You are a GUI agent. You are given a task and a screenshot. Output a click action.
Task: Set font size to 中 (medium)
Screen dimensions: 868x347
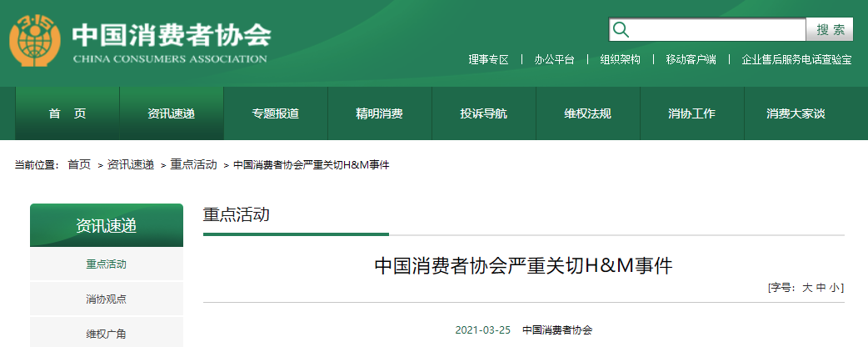tap(821, 287)
